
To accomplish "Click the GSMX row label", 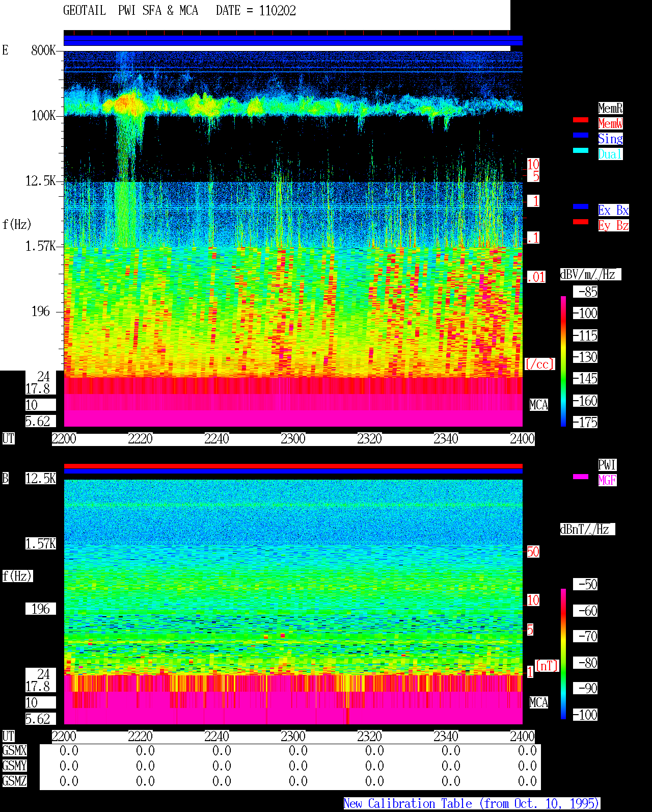I will pyautogui.click(x=14, y=751).
